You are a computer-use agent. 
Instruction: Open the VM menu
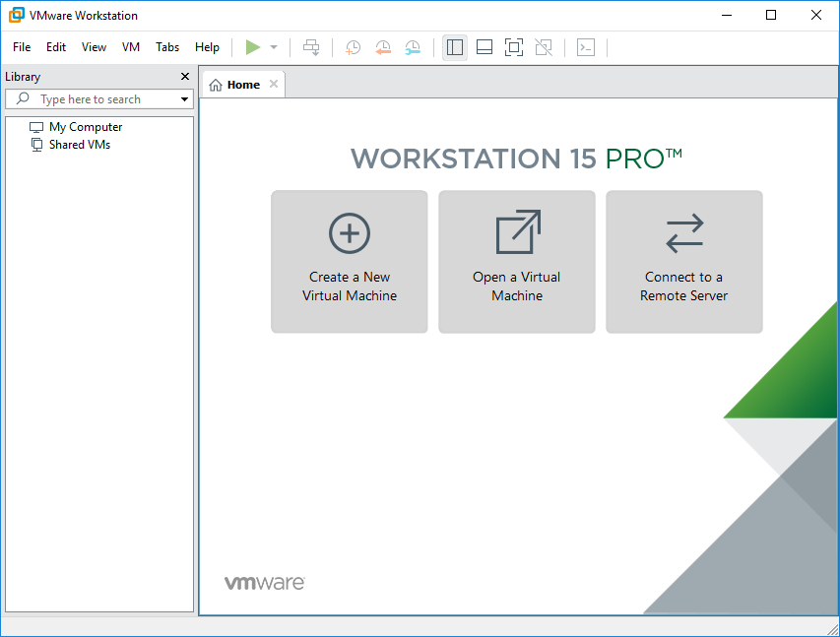(131, 46)
